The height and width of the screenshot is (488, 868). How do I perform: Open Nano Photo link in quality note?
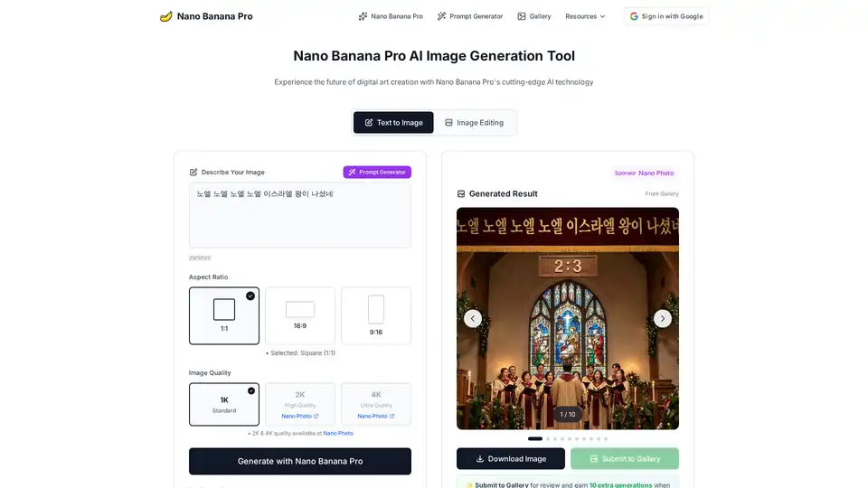[338, 433]
